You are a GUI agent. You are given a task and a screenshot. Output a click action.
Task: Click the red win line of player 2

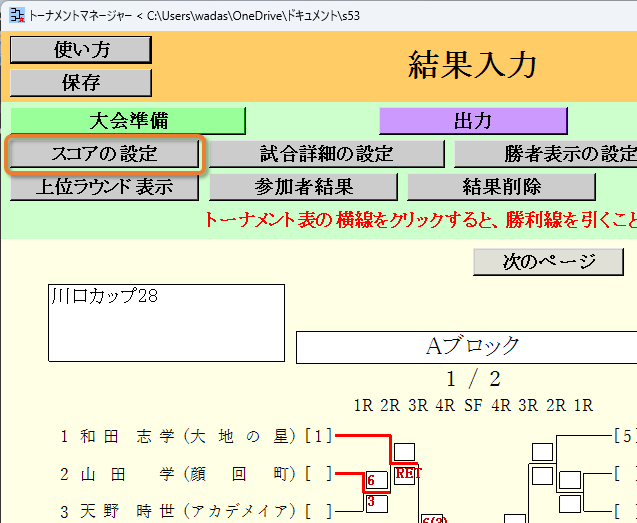coord(349,473)
